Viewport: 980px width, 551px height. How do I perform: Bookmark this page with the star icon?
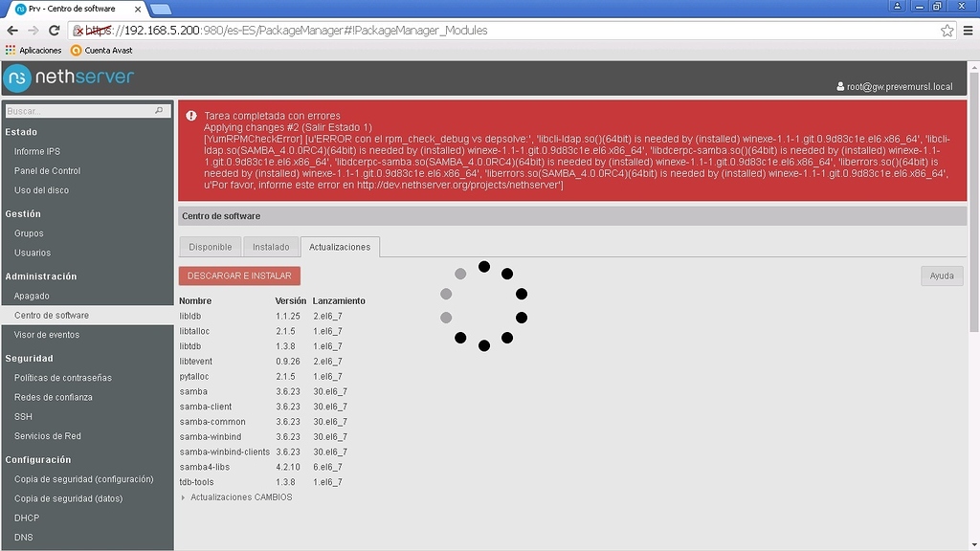(946, 30)
